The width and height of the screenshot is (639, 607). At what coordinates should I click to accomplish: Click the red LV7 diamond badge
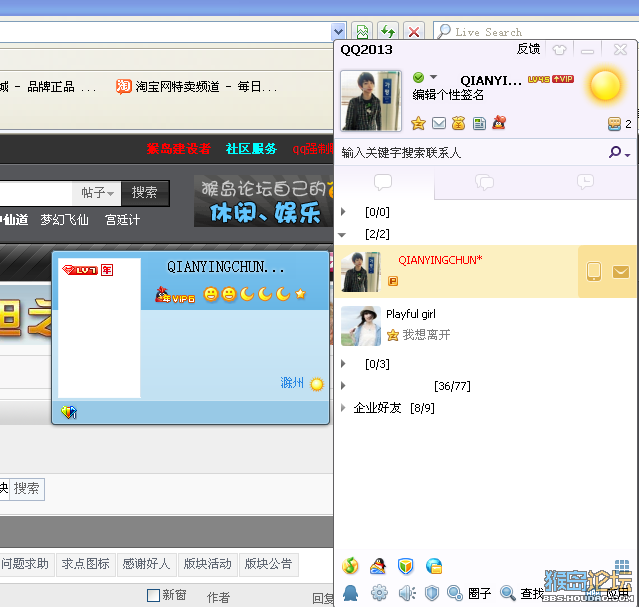(x=80, y=270)
